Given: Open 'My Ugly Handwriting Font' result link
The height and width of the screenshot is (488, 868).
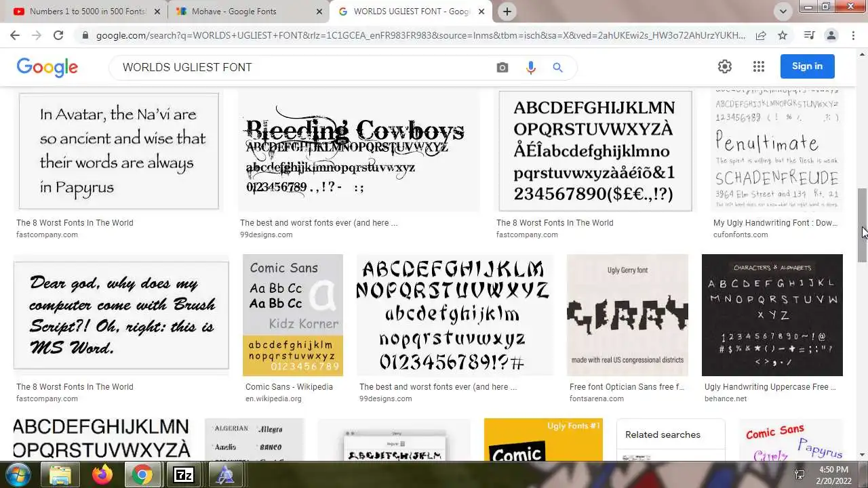Looking at the screenshot, I should 775,223.
